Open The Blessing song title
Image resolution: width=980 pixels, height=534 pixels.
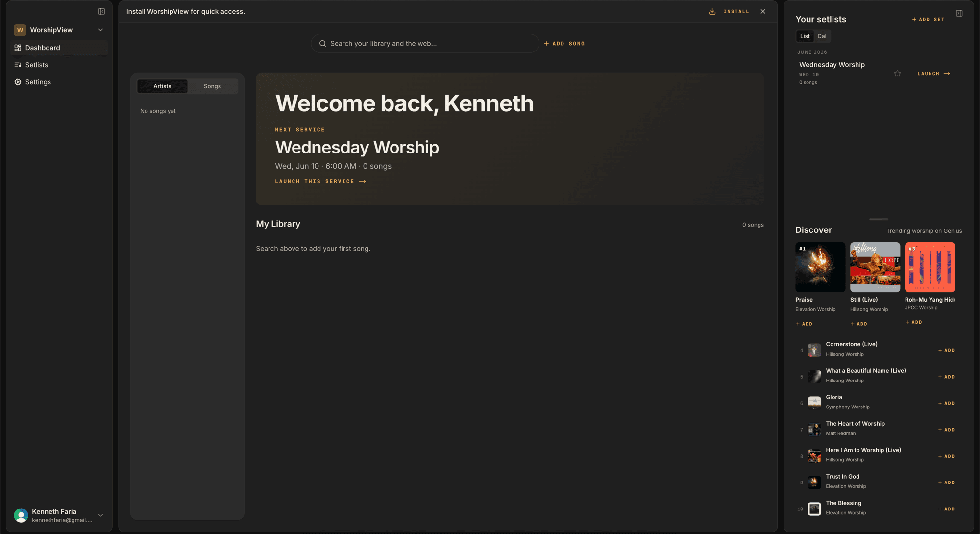(x=843, y=503)
